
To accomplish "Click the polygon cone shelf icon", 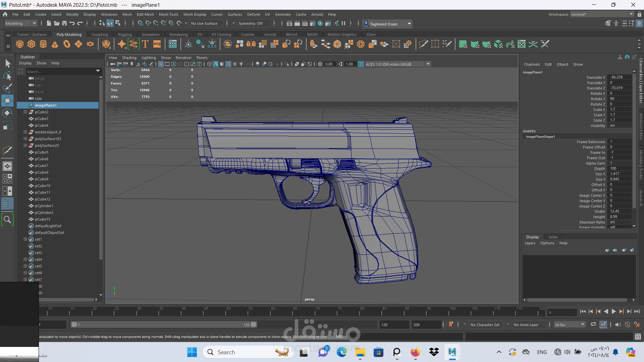I will (x=55, y=44).
